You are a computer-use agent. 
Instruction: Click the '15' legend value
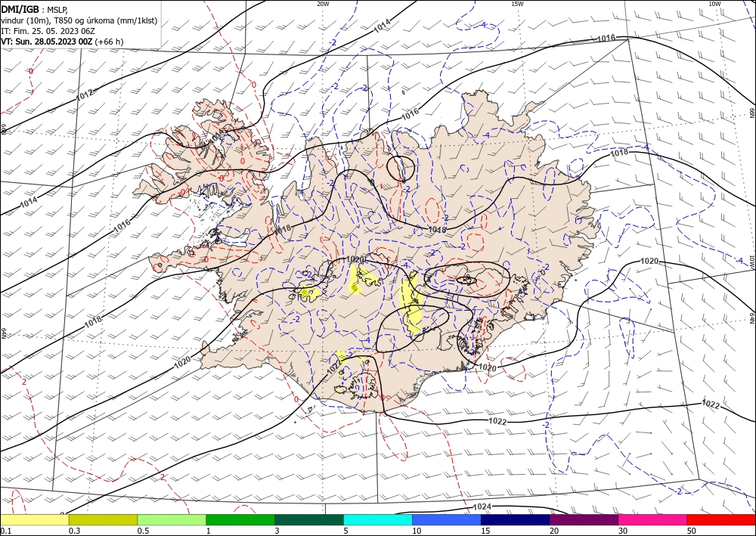(485, 531)
